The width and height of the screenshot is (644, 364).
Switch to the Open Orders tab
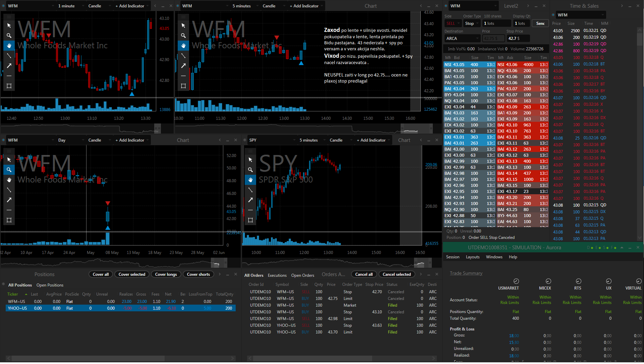pyautogui.click(x=302, y=275)
